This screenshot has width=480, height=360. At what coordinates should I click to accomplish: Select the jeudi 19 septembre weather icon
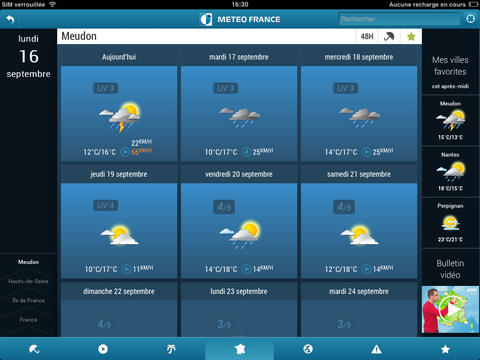[119, 235]
